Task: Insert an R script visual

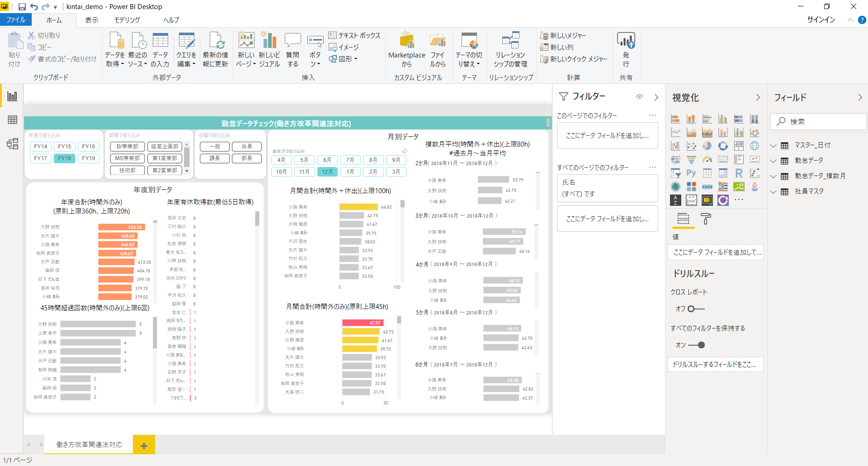Action: pos(739,173)
